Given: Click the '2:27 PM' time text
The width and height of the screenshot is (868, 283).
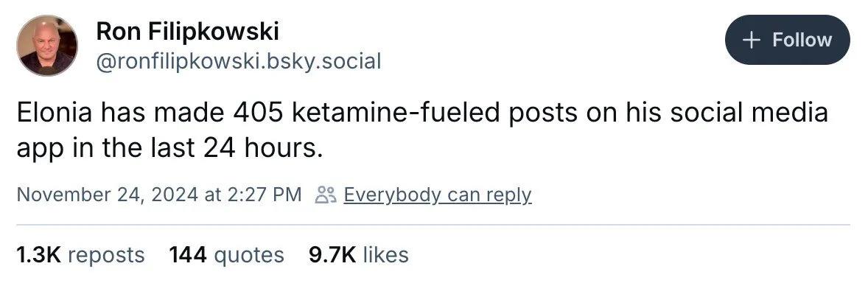Looking at the screenshot, I should click(x=266, y=195).
